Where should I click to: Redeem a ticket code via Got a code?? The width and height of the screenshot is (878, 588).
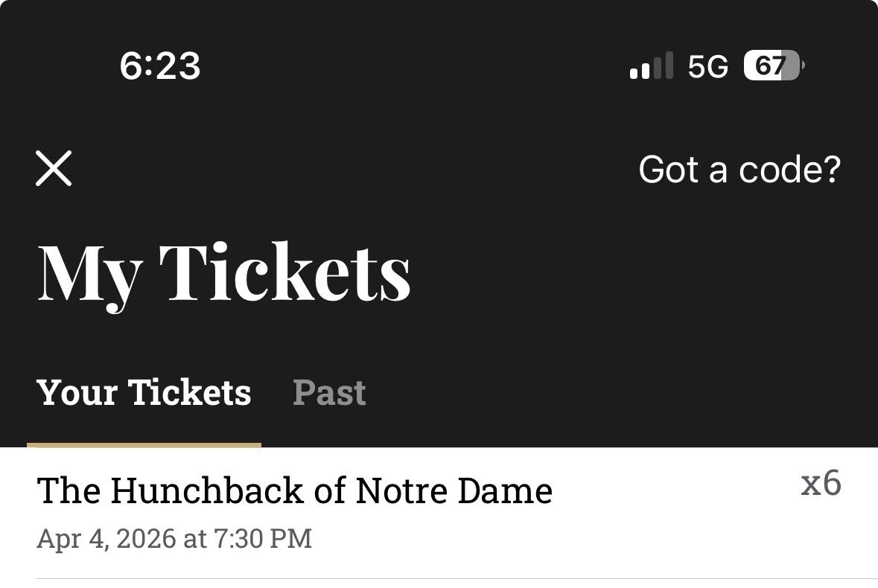[x=739, y=170]
